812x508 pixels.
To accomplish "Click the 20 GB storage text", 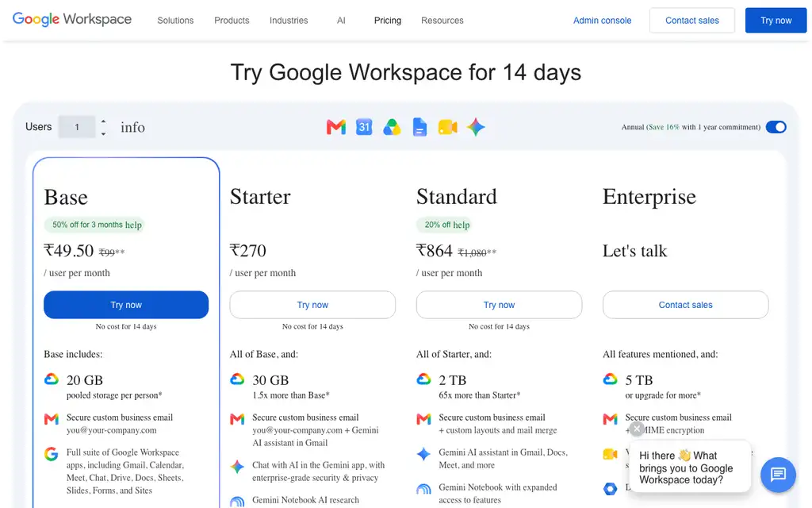I will (85, 380).
